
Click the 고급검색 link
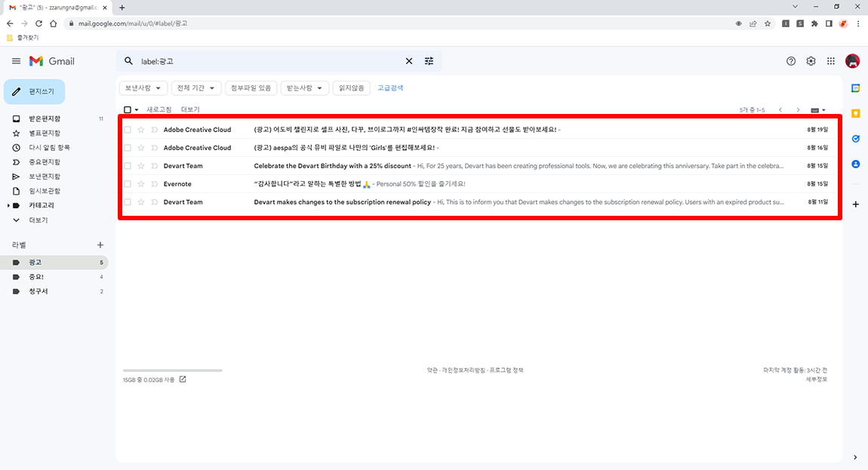tap(390, 88)
